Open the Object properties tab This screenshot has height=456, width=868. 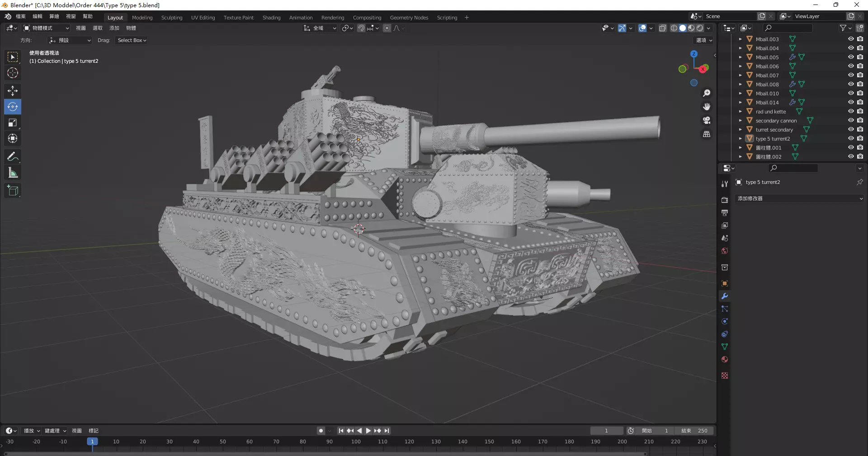click(725, 283)
